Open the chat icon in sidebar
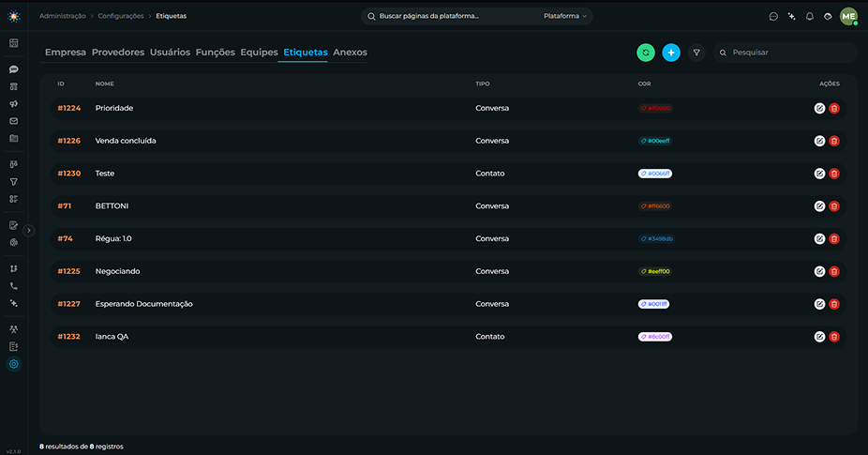This screenshot has height=455, width=868. [14, 69]
